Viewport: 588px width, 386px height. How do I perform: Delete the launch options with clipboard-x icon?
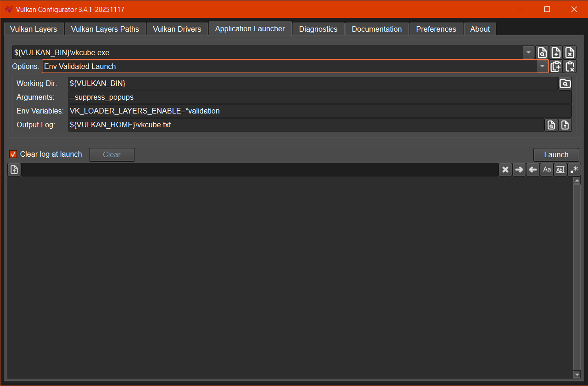(570, 66)
